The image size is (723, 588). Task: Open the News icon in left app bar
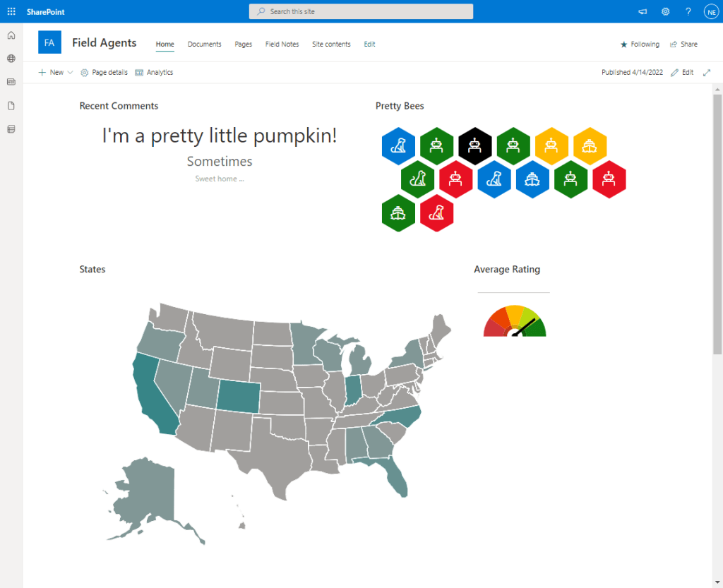(x=11, y=82)
